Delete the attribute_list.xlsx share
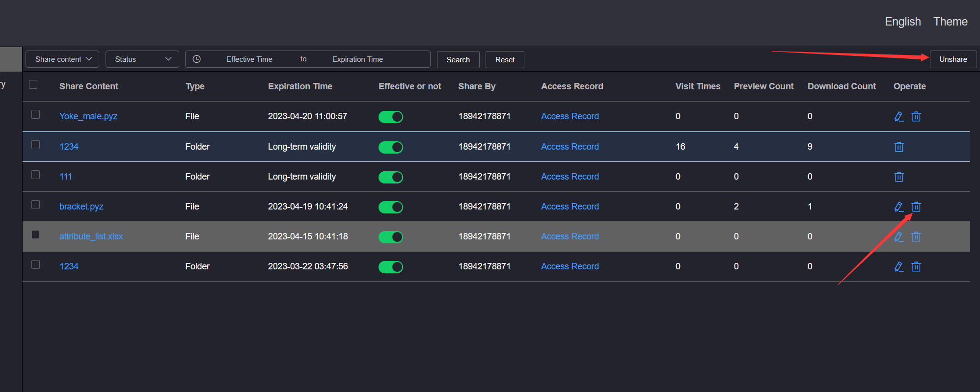 (x=916, y=236)
